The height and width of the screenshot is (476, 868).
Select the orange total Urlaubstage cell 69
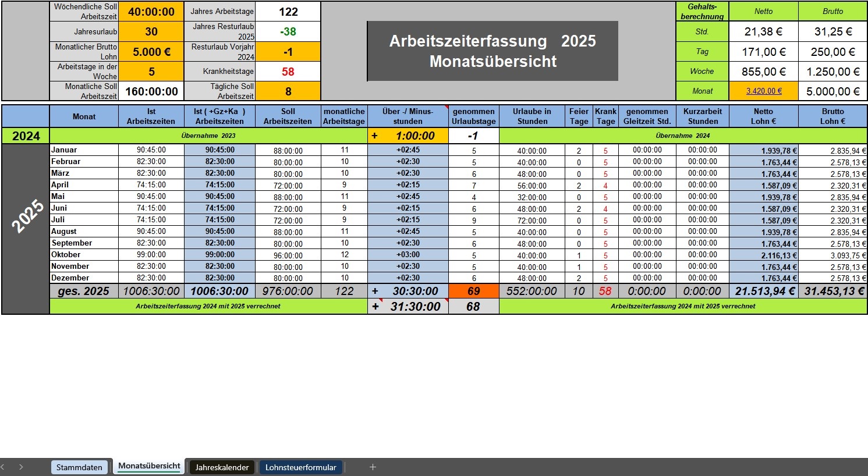pyautogui.click(x=473, y=291)
